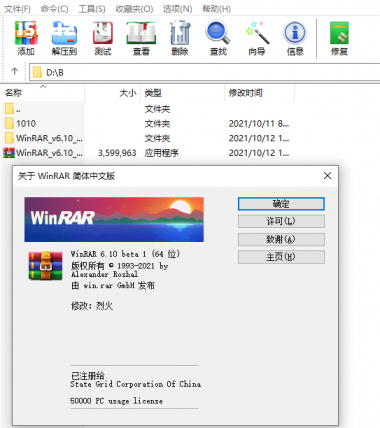The height and width of the screenshot is (428, 380).
Task: Open the 选项(N) menu
Action: [177, 9]
